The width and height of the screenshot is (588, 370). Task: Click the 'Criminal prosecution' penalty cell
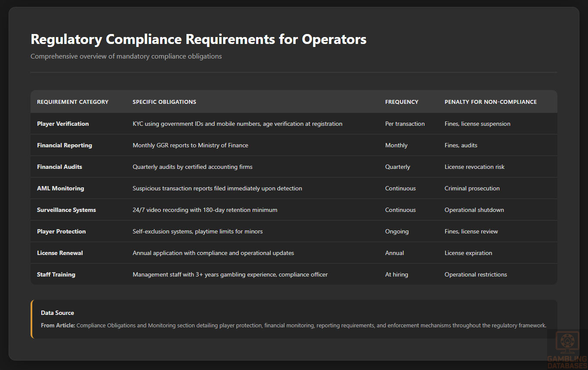click(472, 188)
